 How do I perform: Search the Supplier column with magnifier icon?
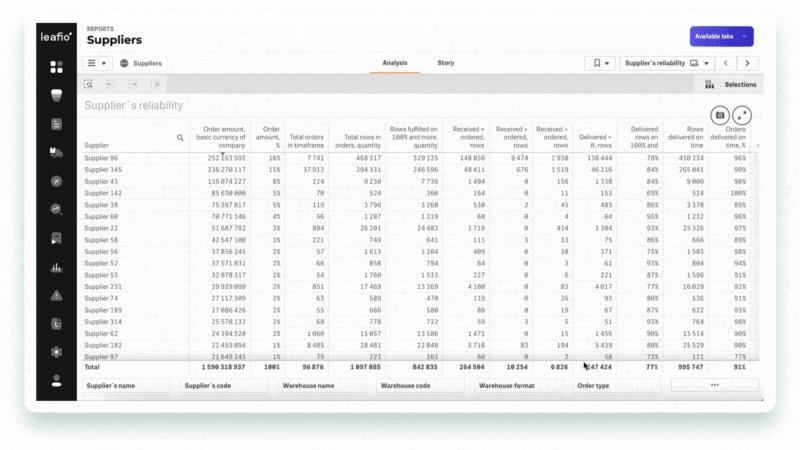pyautogui.click(x=180, y=137)
